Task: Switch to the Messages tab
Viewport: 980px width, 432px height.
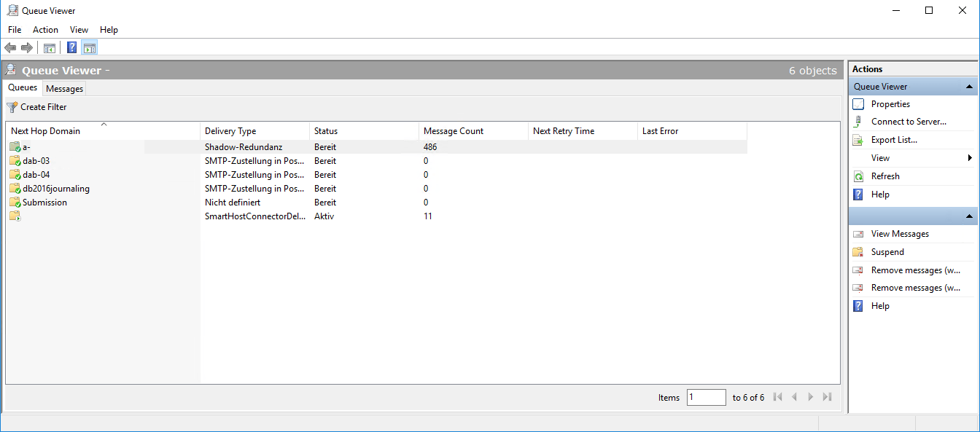Action: pos(64,89)
